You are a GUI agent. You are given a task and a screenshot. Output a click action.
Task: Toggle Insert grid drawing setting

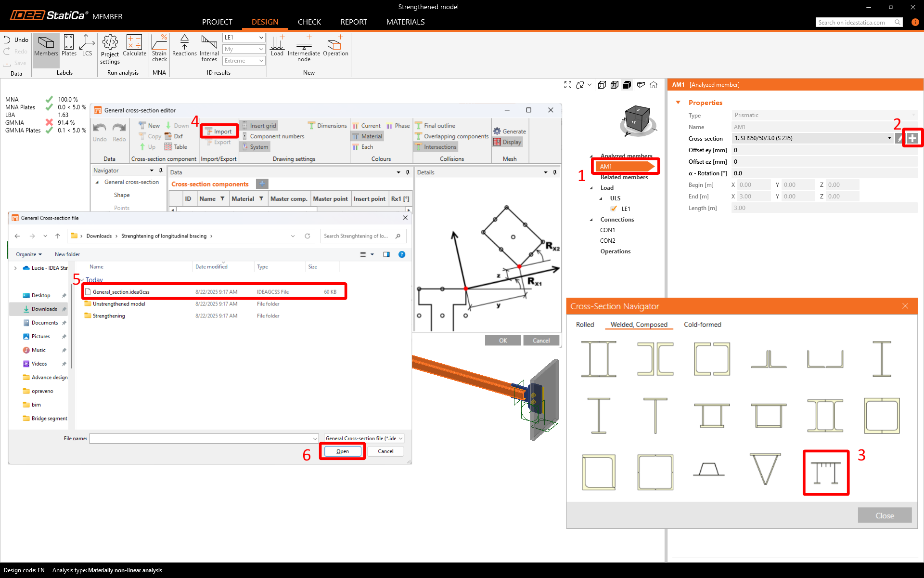coord(259,125)
